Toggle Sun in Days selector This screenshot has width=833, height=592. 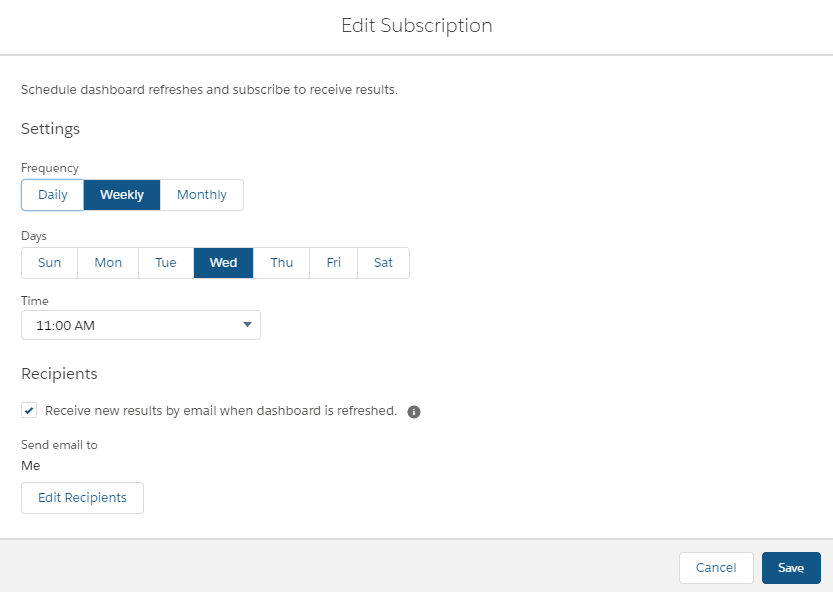click(49, 263)
